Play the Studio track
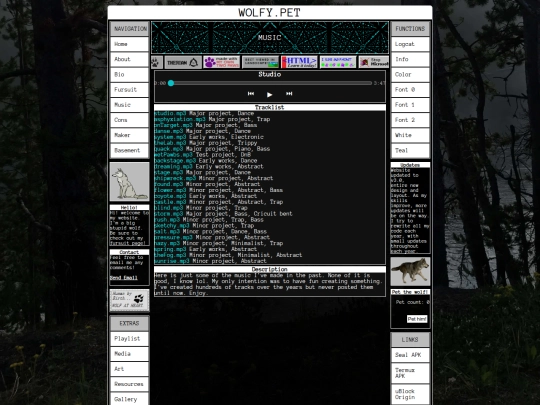The height and width of the screenshot is (405, 540). [270, 94]
